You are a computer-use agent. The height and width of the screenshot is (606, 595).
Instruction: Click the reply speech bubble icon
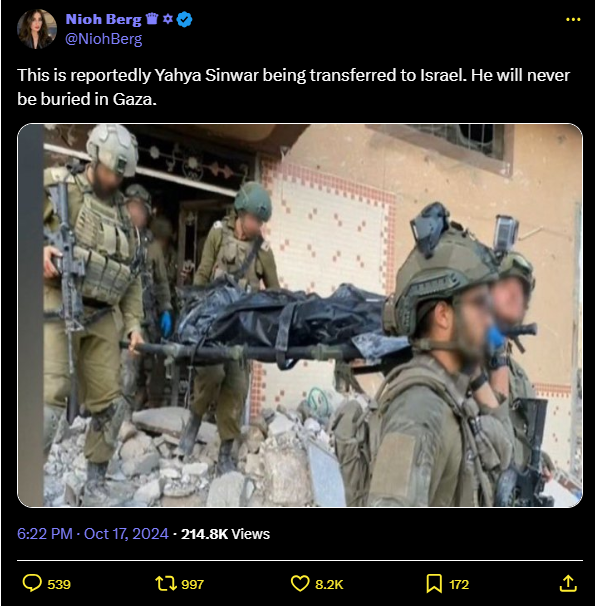(x=32, y=584)
